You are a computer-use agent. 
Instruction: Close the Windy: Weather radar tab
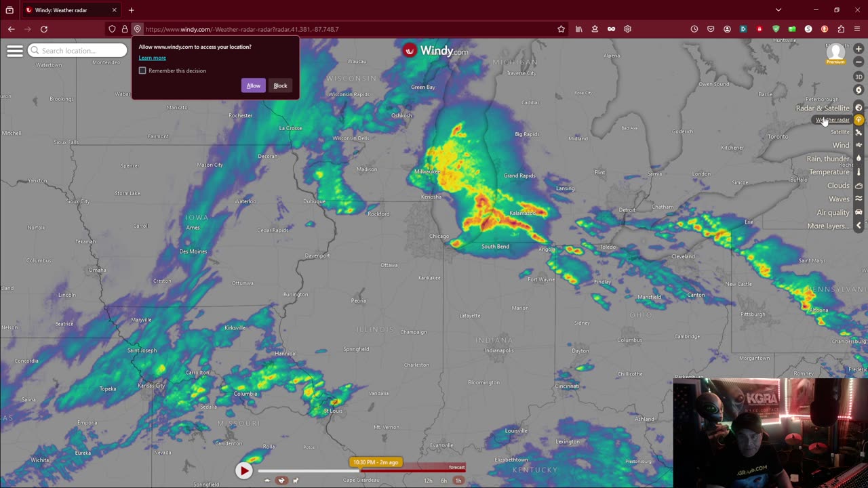(x=114, y=10)
